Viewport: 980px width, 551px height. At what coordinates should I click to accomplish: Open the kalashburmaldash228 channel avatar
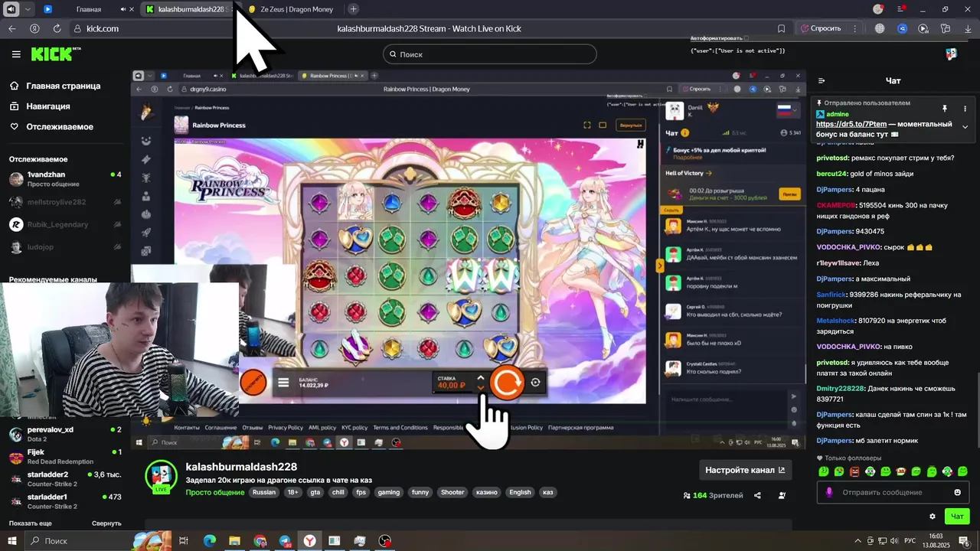pyautogui.click(x=162, y=477)
